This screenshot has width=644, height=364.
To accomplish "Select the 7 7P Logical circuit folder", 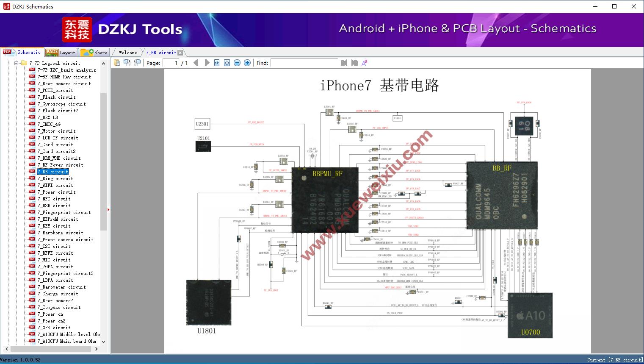I will tap(55, 63).
